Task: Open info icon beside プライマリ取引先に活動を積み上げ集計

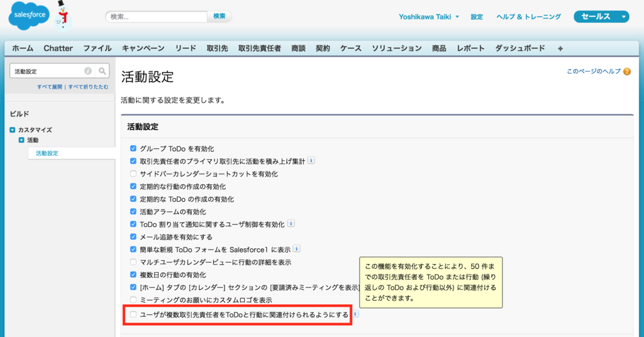Action: pos(311,160)
